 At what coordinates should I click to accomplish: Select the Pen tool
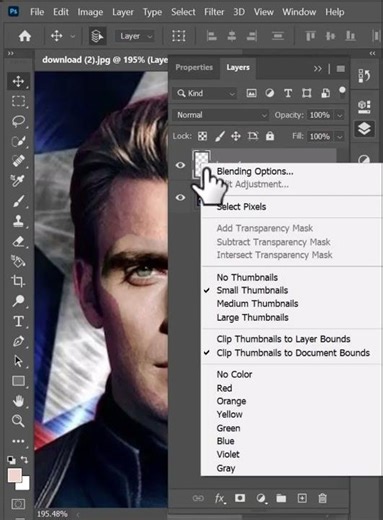point(18,341)
